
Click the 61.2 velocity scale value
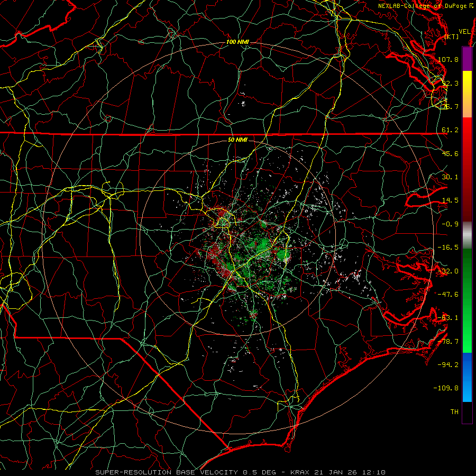point(450,130)
